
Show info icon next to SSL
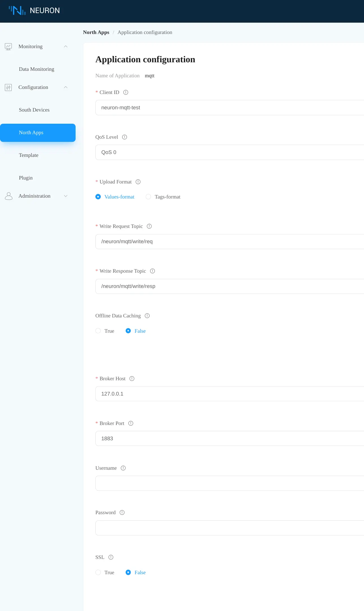111,557
